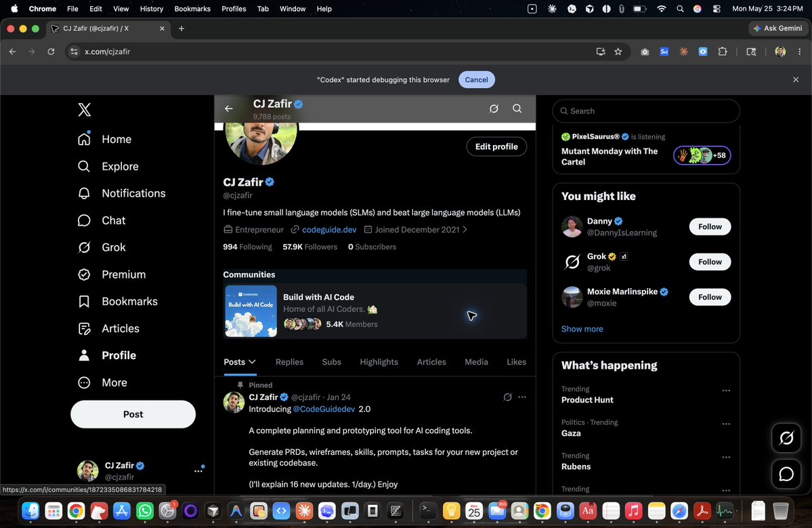Bookmark this page with star icon
The width and height of the screenshot is (812, 528).
[618, 52]
